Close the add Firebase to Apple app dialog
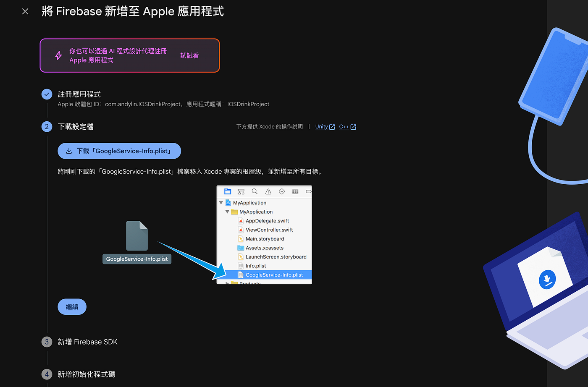 coord(25,11)
